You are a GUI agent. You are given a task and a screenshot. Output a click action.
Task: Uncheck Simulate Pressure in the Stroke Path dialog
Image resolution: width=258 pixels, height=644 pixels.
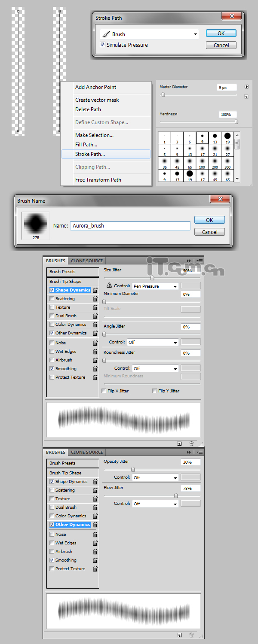coord(103,45)
